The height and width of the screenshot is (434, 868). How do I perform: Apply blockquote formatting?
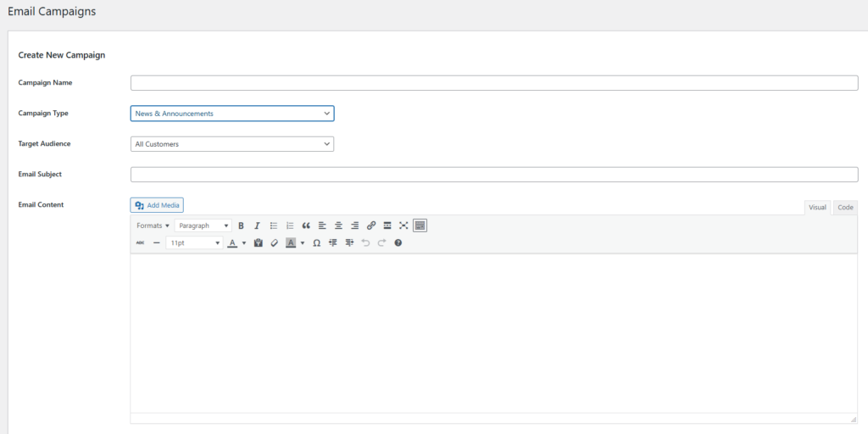[306, 225]
